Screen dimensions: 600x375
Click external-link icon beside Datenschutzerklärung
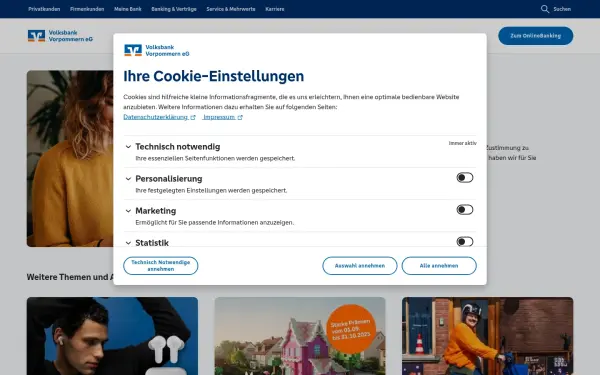(193, 117)
